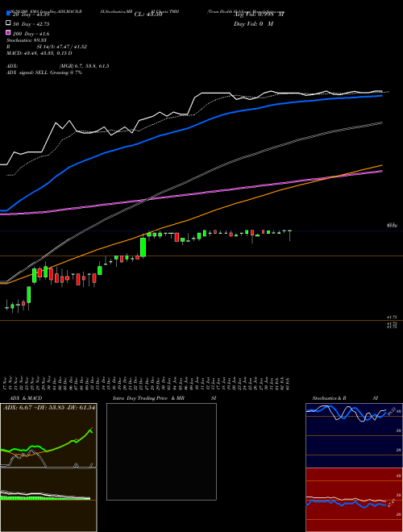Click the ADX (MGR) 6.7, 53.8, 61.5 values

pos(84,66)
